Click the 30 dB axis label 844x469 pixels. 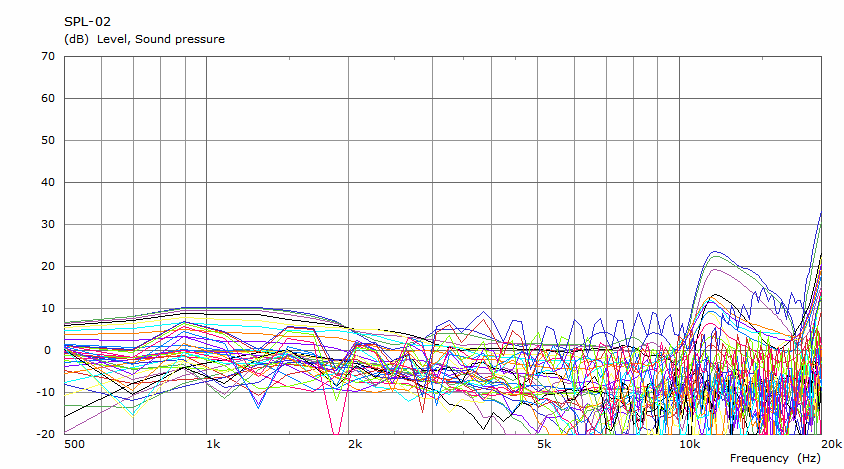point(48,224)
